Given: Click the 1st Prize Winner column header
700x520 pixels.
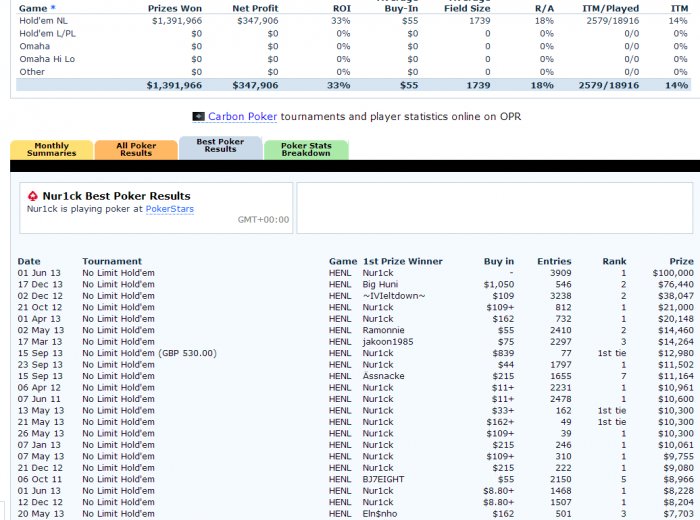Looking at the screenshot, I should point(403,261).
